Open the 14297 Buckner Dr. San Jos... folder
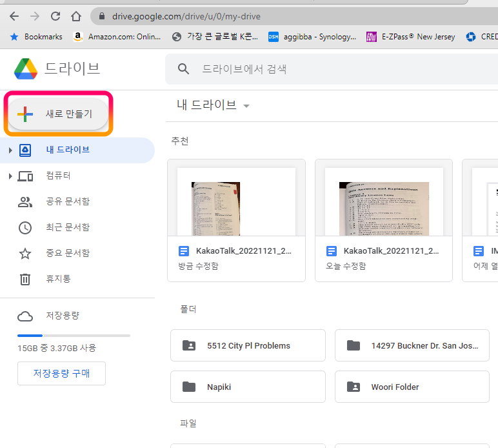 click(x=412, y=345)
